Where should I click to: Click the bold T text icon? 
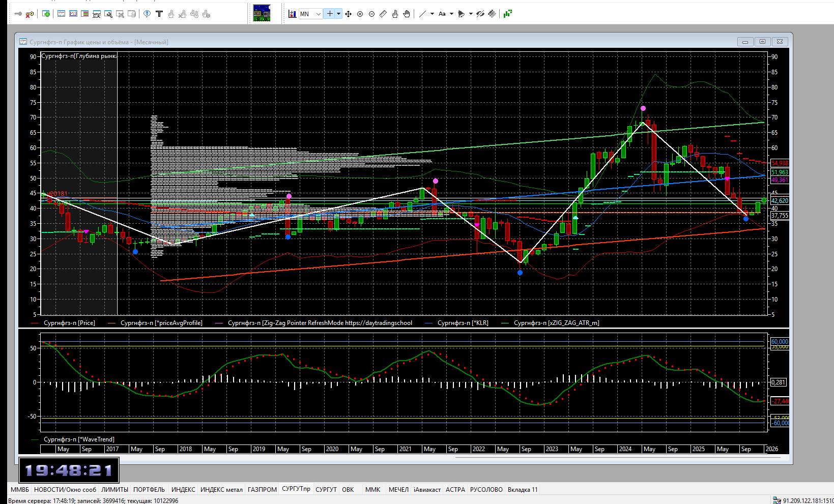(159, 14)
